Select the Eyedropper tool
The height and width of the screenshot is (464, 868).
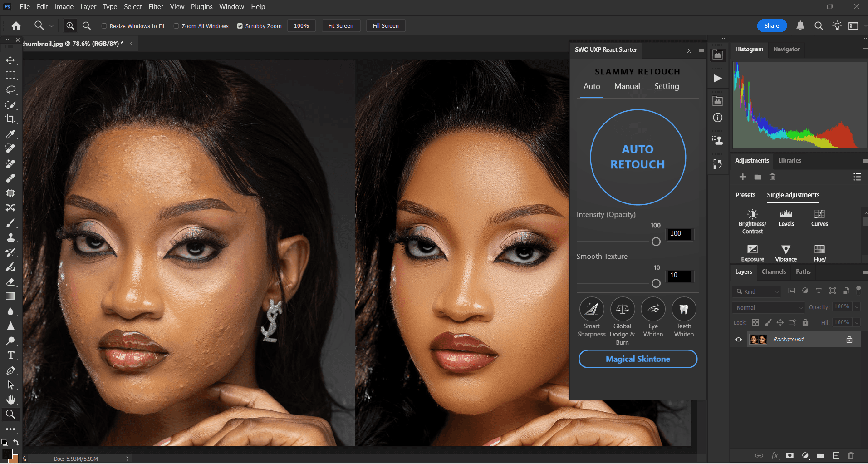click(10, 134)
